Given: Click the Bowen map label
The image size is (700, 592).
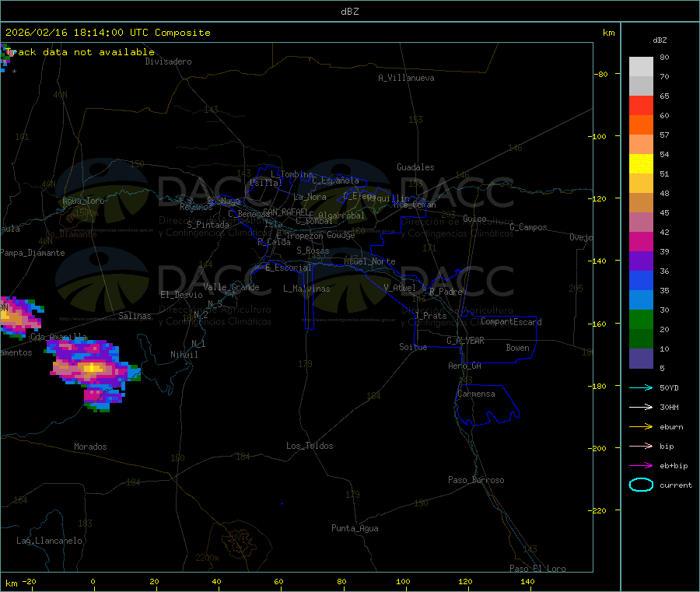Looking at the screenshot, I should point(518,348).
